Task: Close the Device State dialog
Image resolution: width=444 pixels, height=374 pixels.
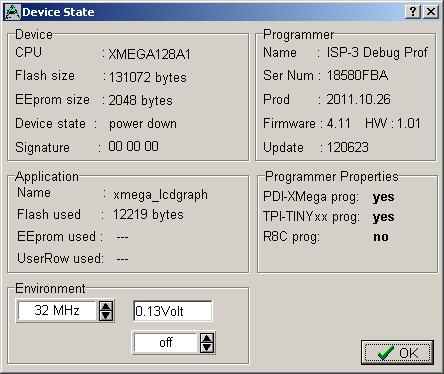Action: coord(431,12)
